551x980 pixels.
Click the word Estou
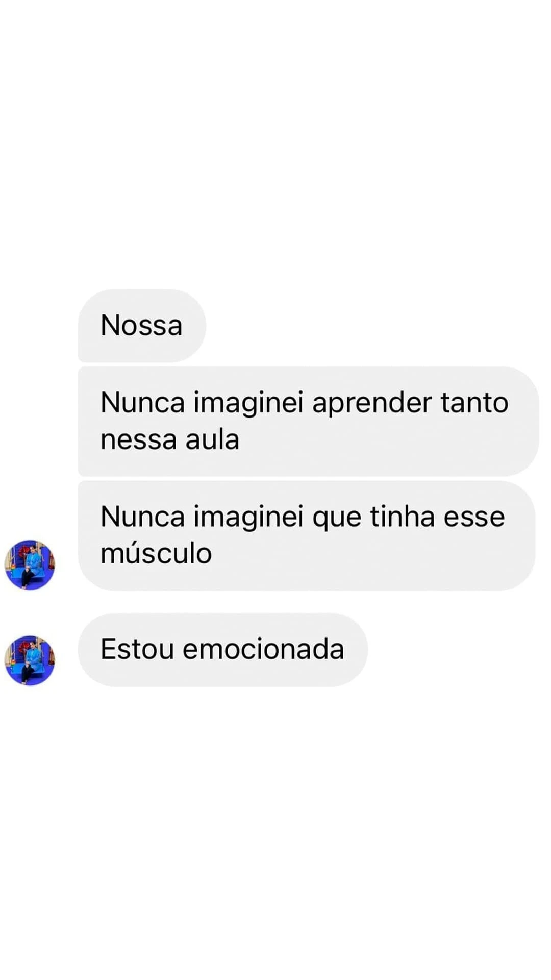[x=137, y=649]
